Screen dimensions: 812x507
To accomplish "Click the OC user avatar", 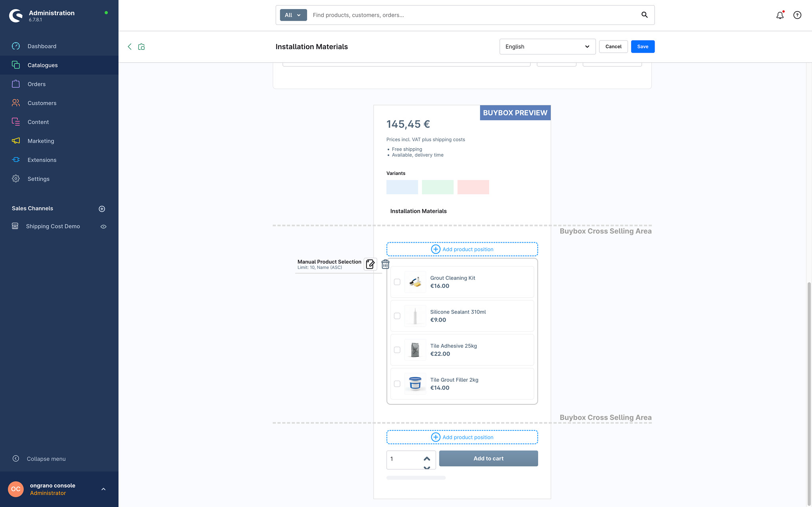I will click(x=16, y=489).
